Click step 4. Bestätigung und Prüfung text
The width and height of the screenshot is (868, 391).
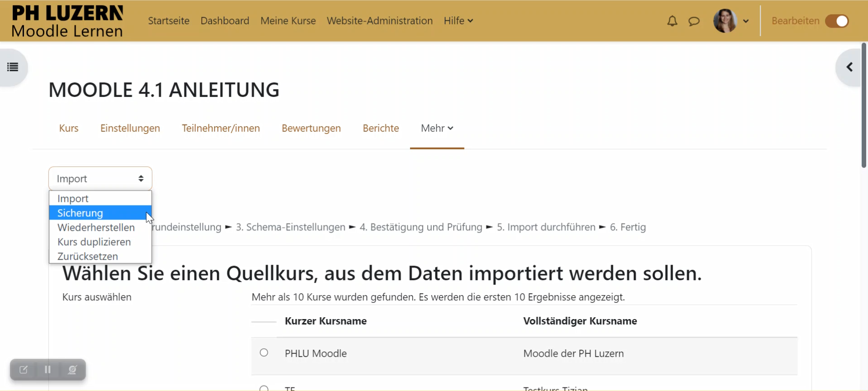pyautogui.click(x=421, y=227)
